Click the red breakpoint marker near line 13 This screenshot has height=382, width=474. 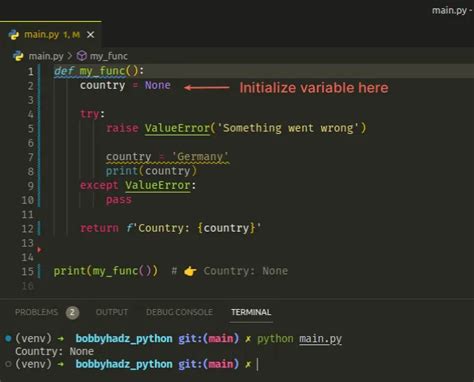click(x=39, y=249)
